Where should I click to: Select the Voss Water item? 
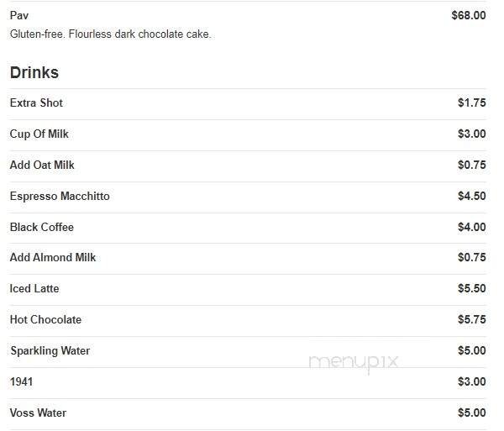[x=38, y=413]
